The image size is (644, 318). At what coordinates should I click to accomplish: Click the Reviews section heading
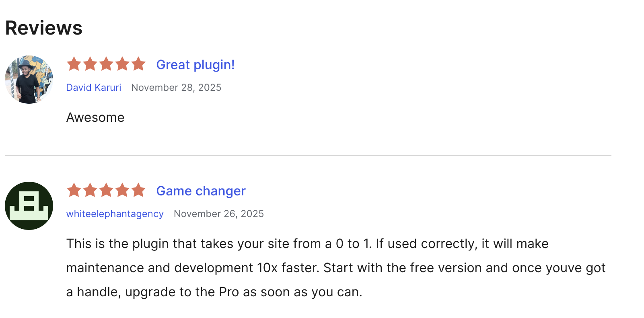click(x=44, y=28)
